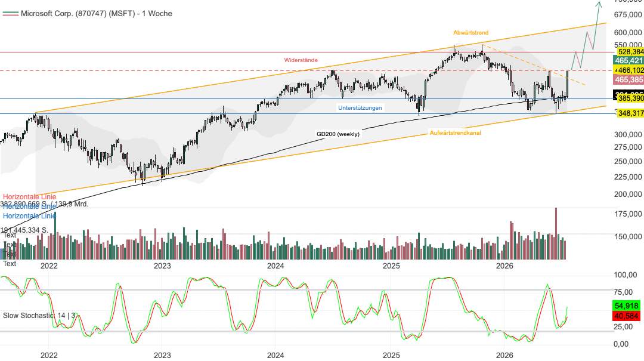
Task: Click the 'GD200 (weekly)' moving average label
Action: tap(338, 134)
